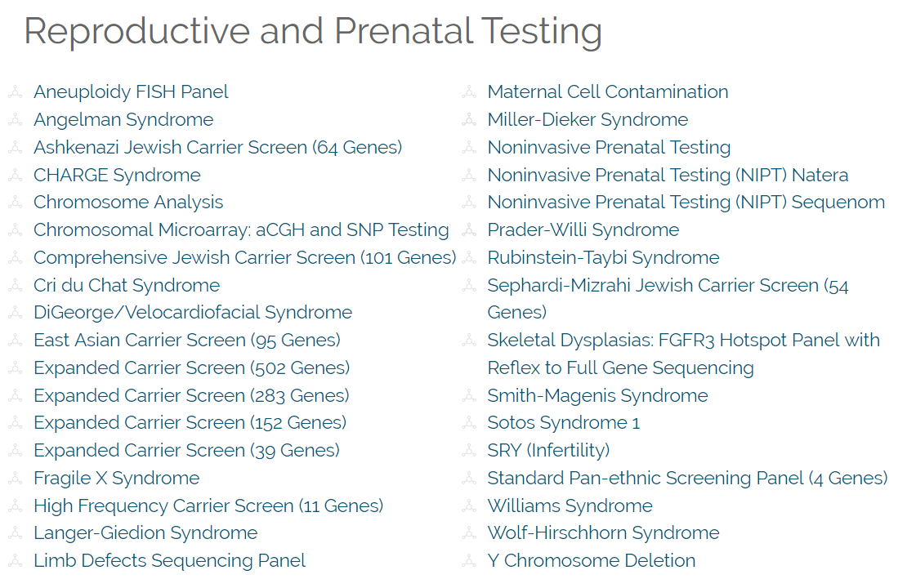Open the Angelman Syndrome test link
907x588 pixels.
(x=123, y=120)
